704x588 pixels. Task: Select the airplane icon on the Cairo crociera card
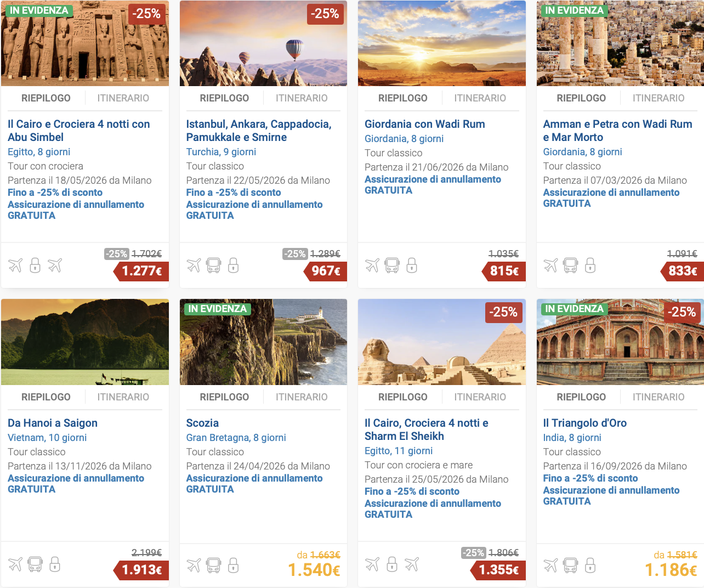point(15,265)
